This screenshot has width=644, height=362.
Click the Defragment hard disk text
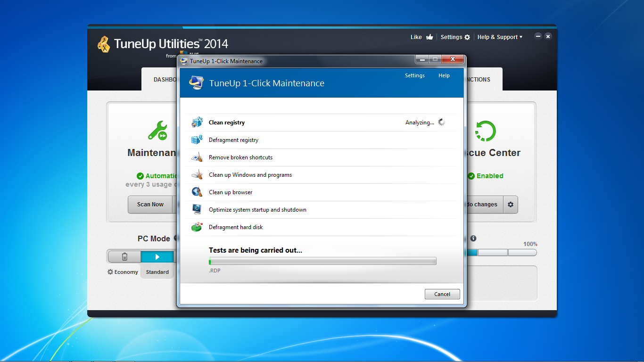point(236,227)
